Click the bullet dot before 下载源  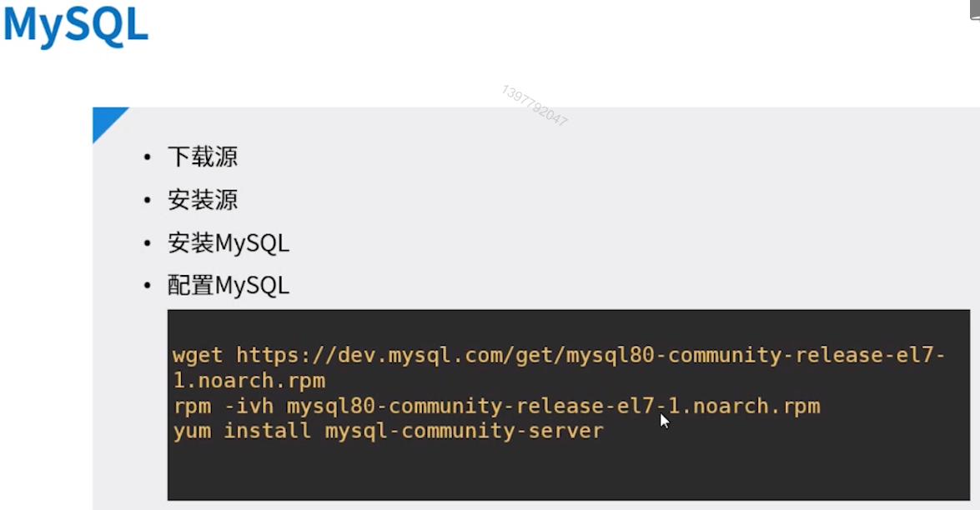(x=147, y=157)
